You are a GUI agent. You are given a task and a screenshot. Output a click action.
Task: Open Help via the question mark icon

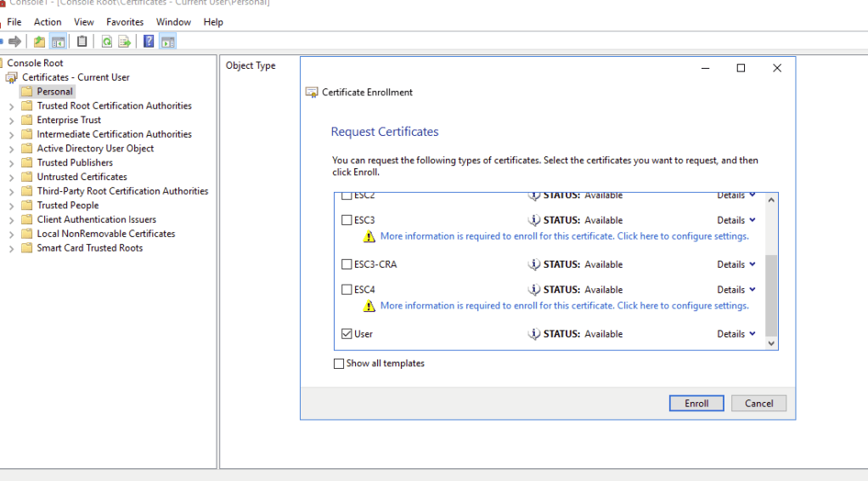point(149,42)
